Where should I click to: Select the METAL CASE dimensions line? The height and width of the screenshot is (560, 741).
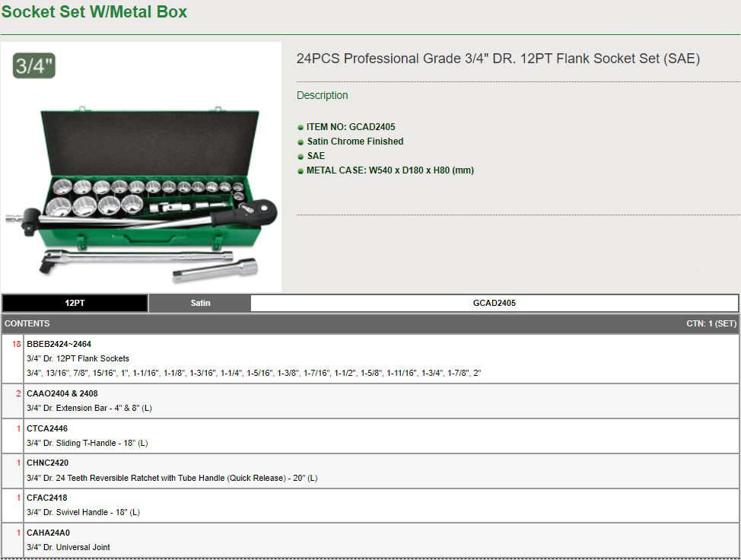390,170
